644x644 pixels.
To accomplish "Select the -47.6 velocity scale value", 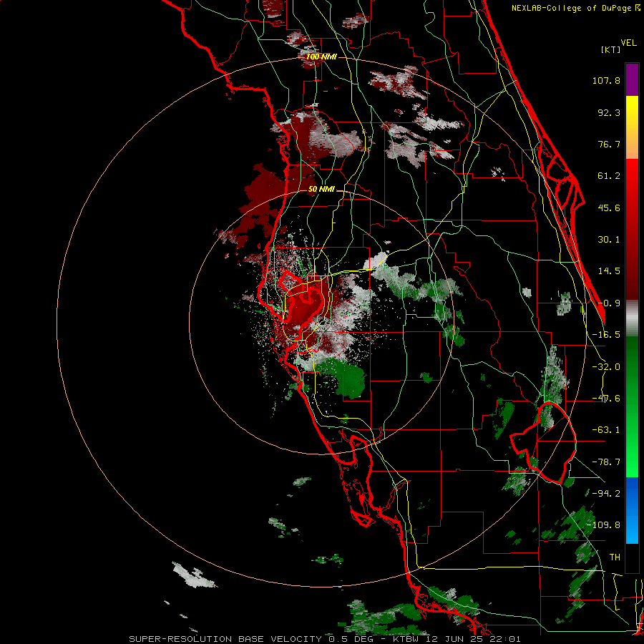I will [x=606, y=399].
